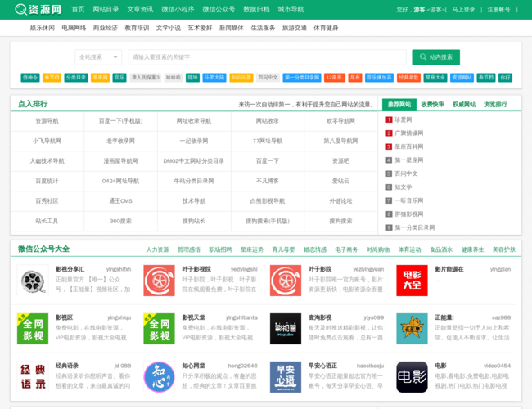
Task: Open 微信公众号 in the top navigation
Action: coord(219,10)
